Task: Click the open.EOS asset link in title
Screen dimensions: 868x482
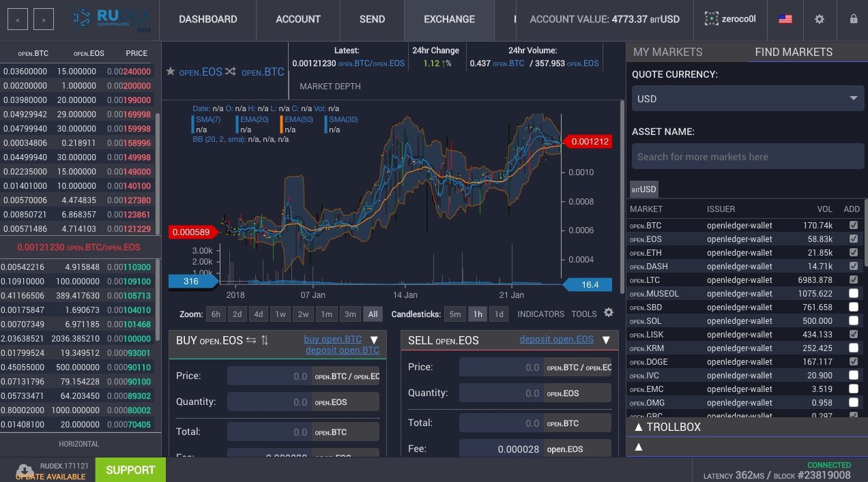Action: point(201,72)
